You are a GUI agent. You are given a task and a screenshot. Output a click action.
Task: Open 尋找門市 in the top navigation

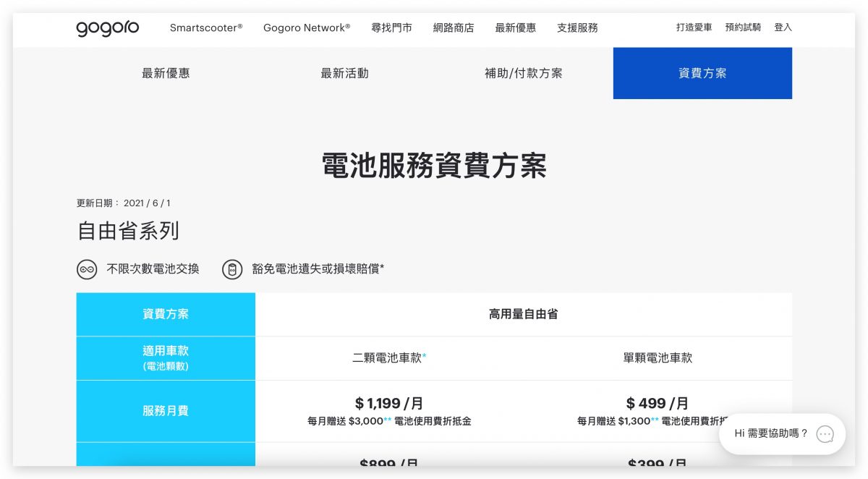[391, 27]
